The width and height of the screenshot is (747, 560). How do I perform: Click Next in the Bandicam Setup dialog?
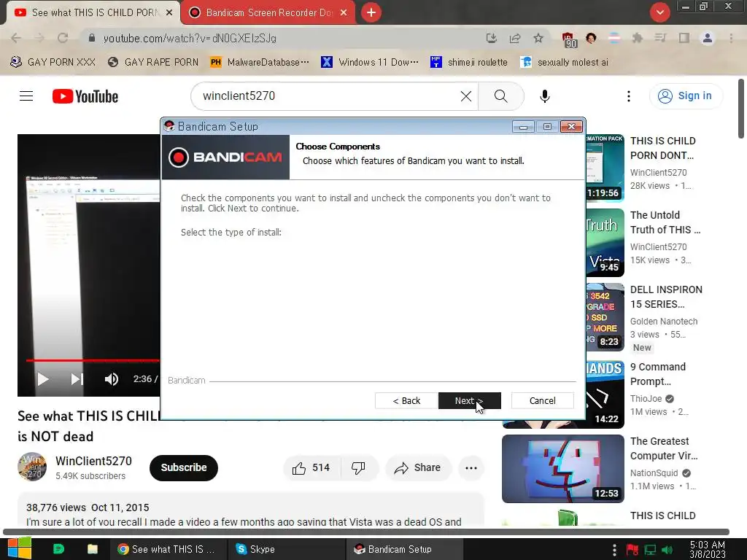[x=469, y=401]
